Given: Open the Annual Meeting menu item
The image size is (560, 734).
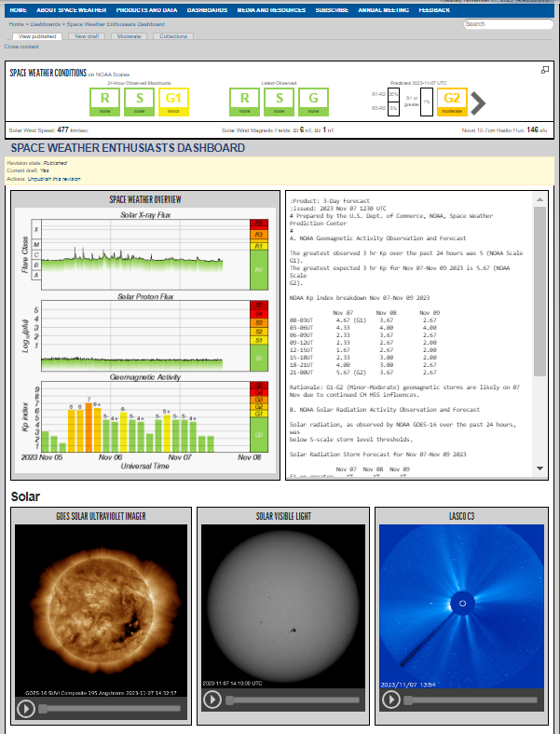Looking at the screenshot, I should pyautogui.click(x=384, y=10).
